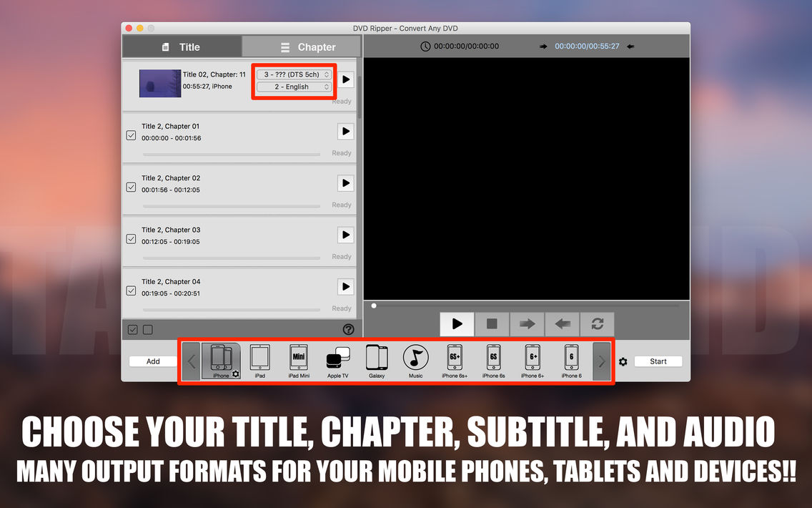Click the right arrow before 00:00:00/00:55:27

coord(543,46)
